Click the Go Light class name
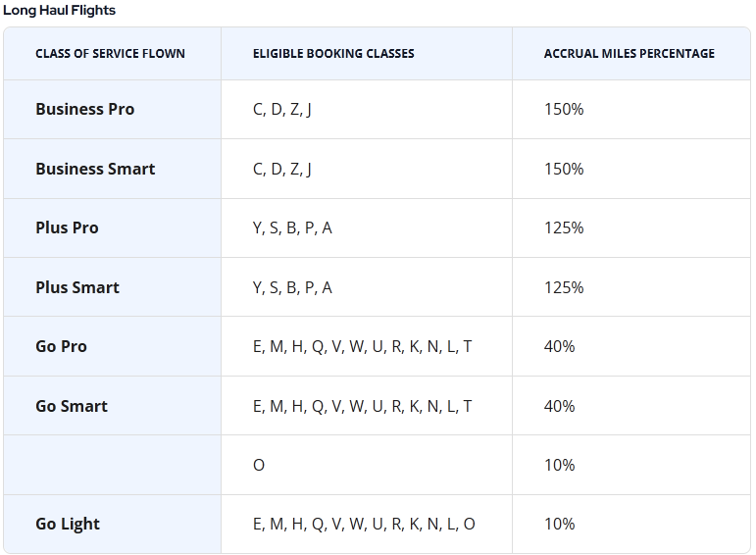The image size is (756, 555). [x=68, y=525]
